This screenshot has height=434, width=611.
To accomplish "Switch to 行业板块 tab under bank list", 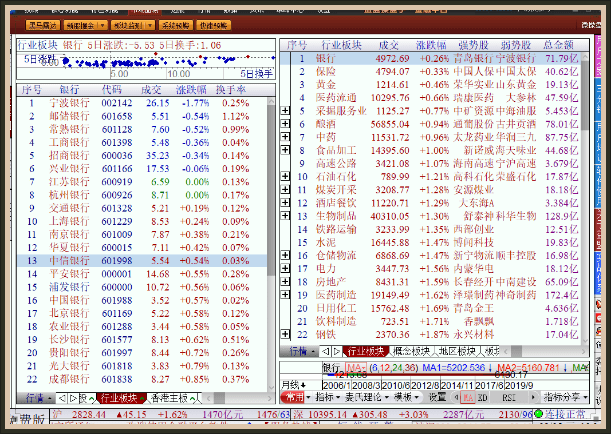I will tap(120, 398).
